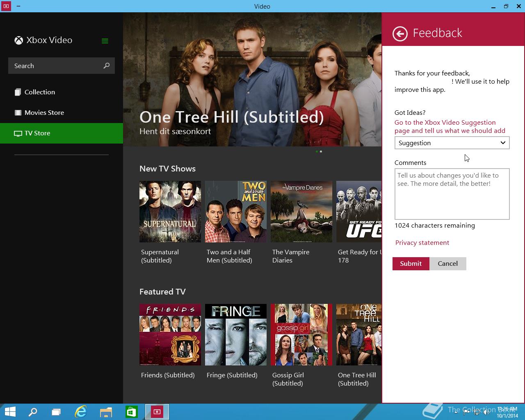
Task: Open the Privacy statement link
Action: 422,243
